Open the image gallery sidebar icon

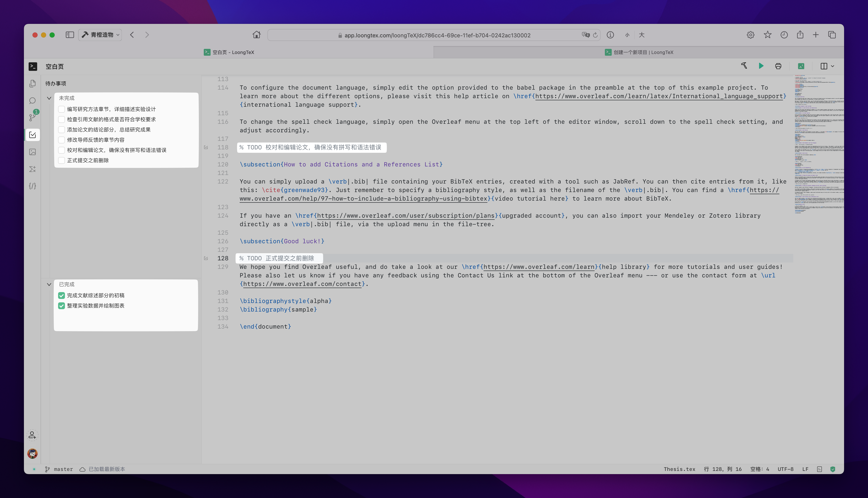32,152
